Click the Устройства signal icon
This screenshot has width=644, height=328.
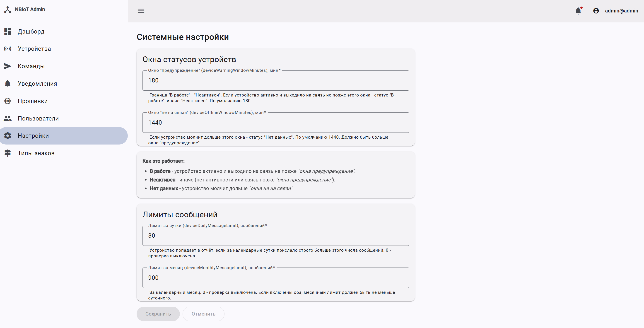(8, 49)
